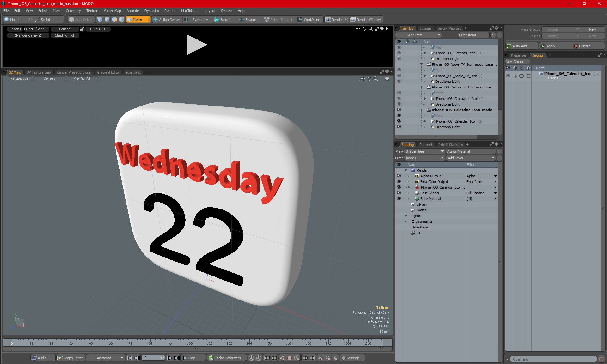Toggle Symmetry tool
607x364 pixels.
point(197,20)
